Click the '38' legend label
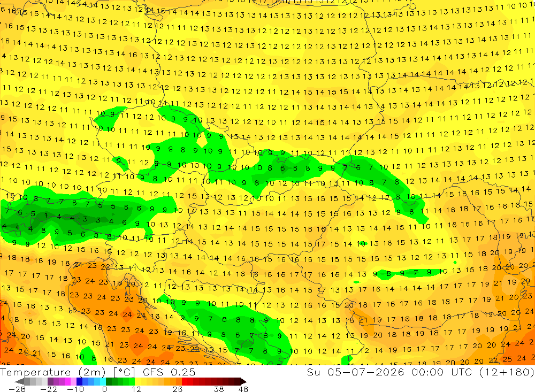Screen dimensions: 535x392 coord(219,389)
